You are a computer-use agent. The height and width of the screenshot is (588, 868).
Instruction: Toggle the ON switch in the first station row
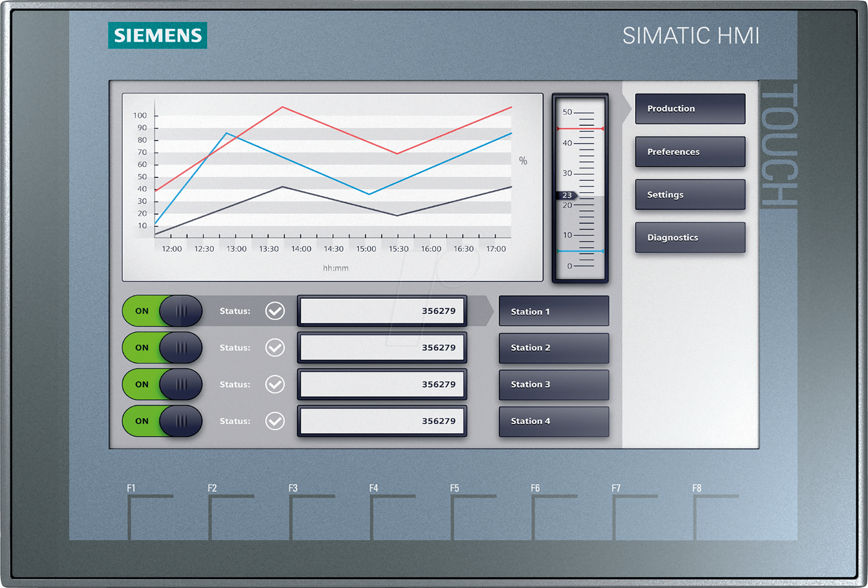click(162, 311)
